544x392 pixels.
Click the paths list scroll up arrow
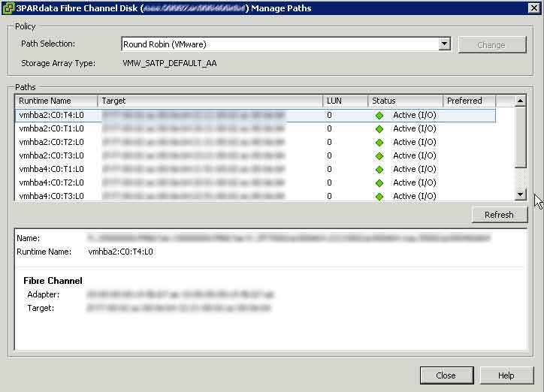(x=520, y=101)
